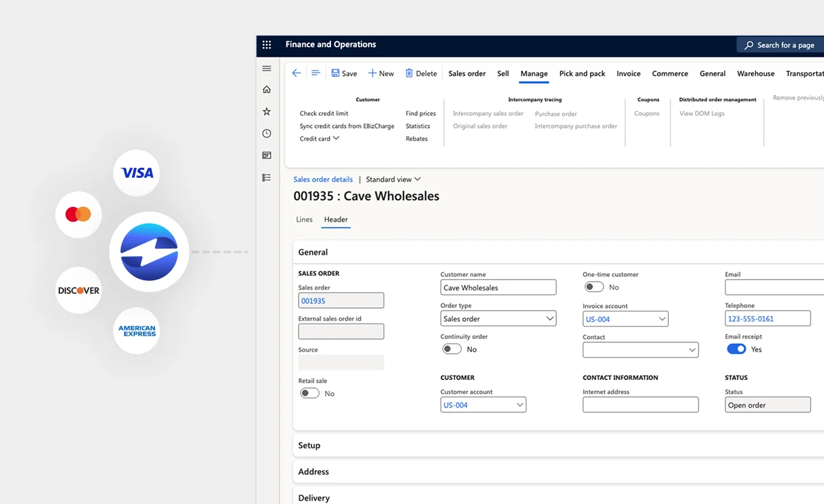Viewport: 824px width, 504px height.
Task: Click Intercompany purchase order
Action: [576, 126]
